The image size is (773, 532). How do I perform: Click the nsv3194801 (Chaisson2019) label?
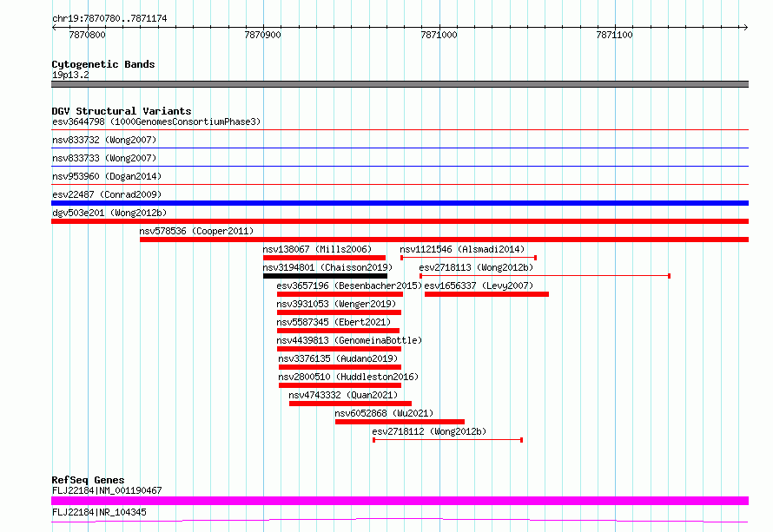coord(327,267)
